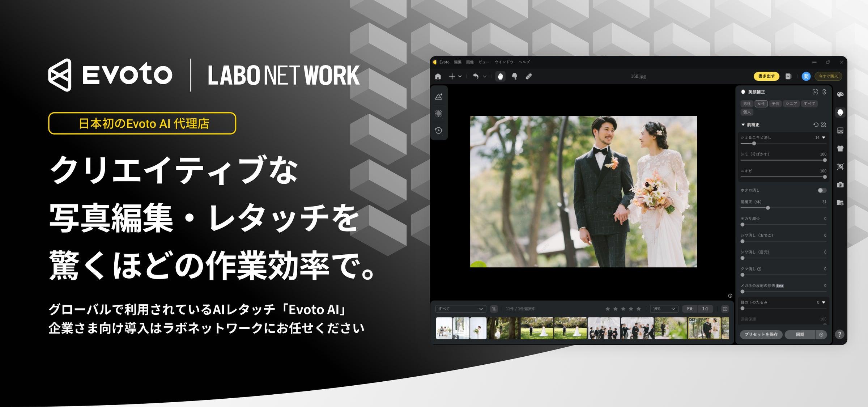Select the シニア filter chip
The image size is (868, 407).
click(791, 104)
